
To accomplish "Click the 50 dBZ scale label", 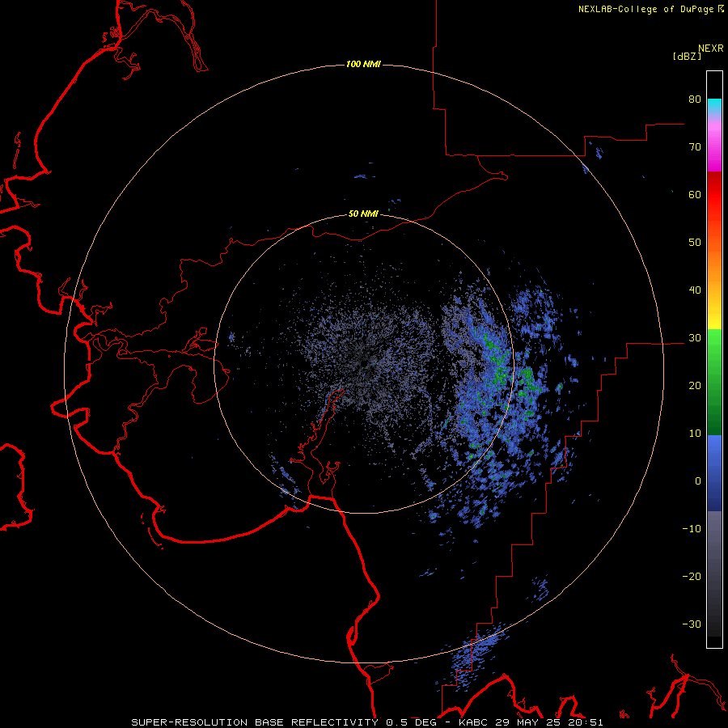I will [695, 243].
